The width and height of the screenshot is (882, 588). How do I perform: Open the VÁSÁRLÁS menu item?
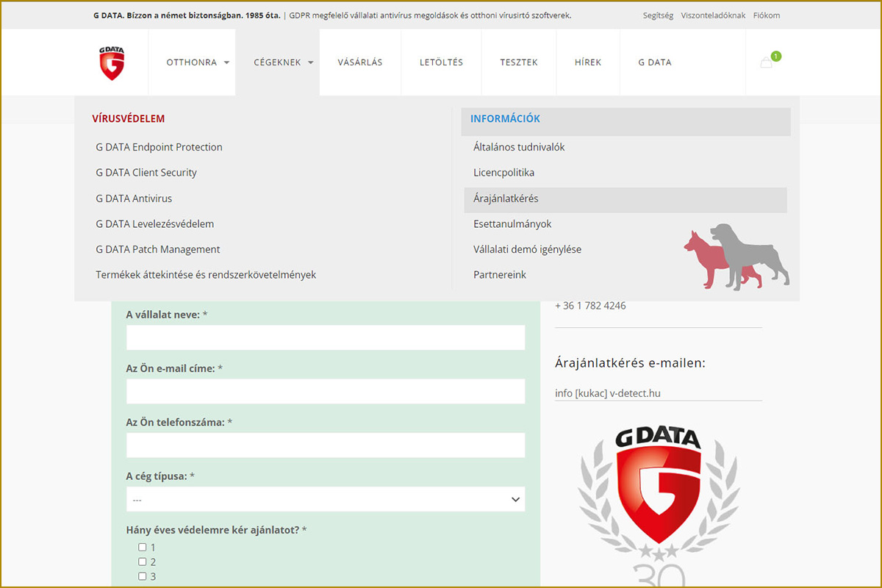[360, 62]
